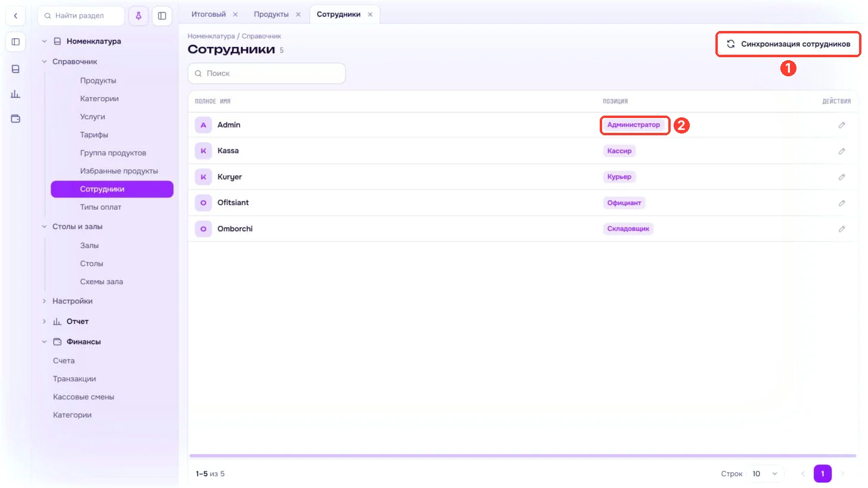Open the wallet icon in left rail
The image size is (868, 488).
(x=15, y=119)
